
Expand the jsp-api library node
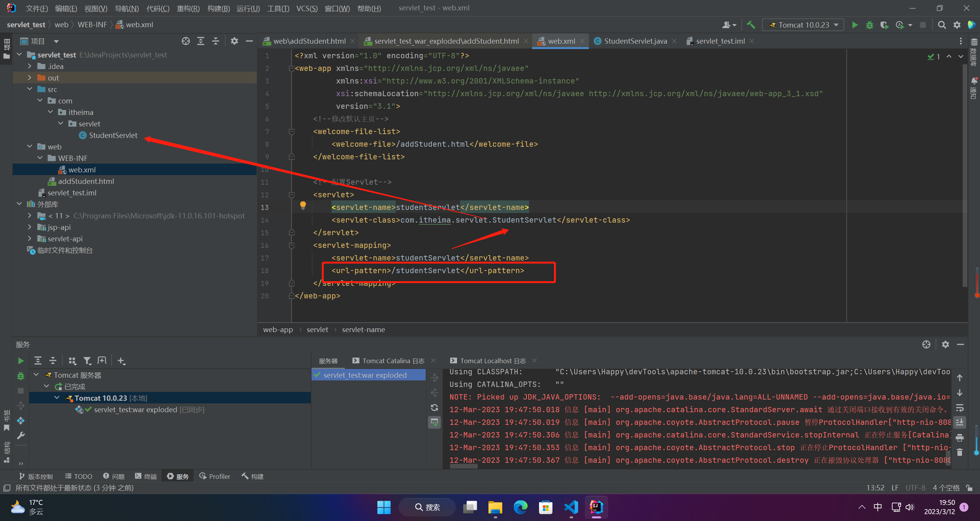(29, 227)
